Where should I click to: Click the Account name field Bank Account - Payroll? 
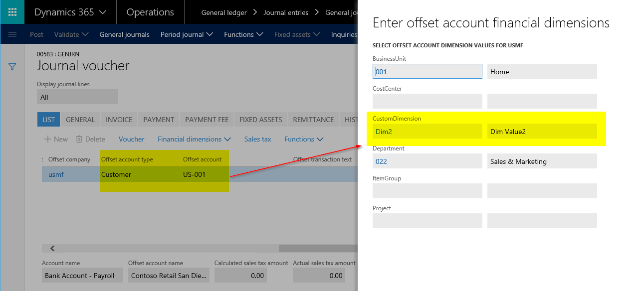[x=82, y=276]
